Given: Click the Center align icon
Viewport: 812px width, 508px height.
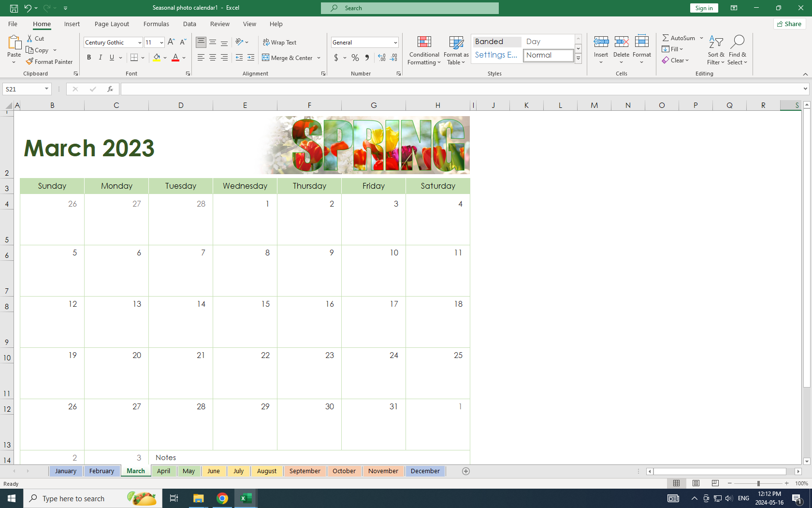Looking at the screenshot, I should pos(213,58).
